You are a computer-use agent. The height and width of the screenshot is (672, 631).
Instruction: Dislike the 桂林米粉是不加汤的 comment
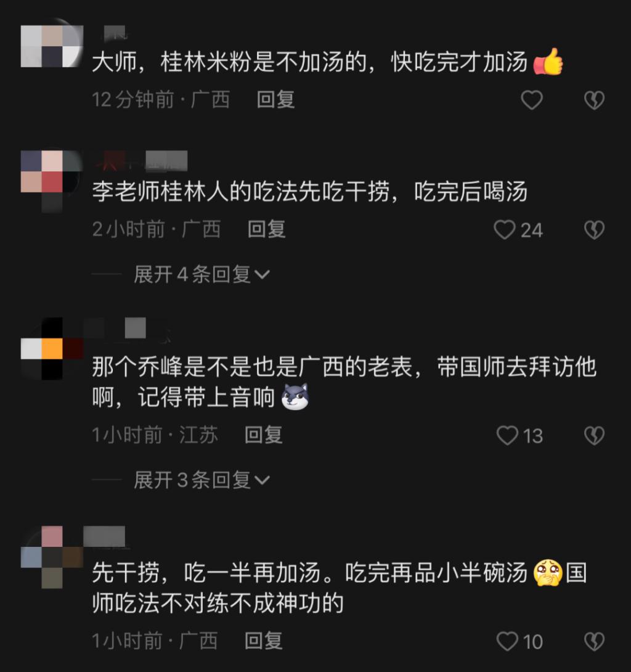coord(594,100)
